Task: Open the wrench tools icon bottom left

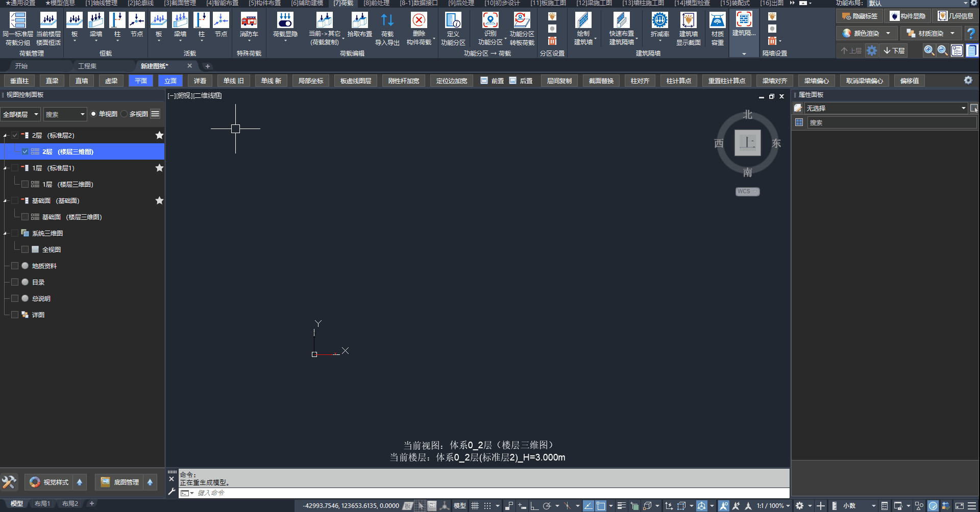Action: pyautogui.click(x=9, y=482)
